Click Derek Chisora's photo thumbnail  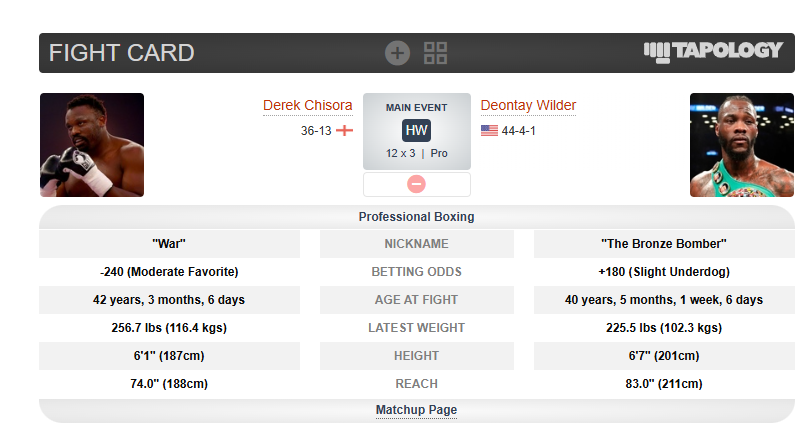point(92,145)
